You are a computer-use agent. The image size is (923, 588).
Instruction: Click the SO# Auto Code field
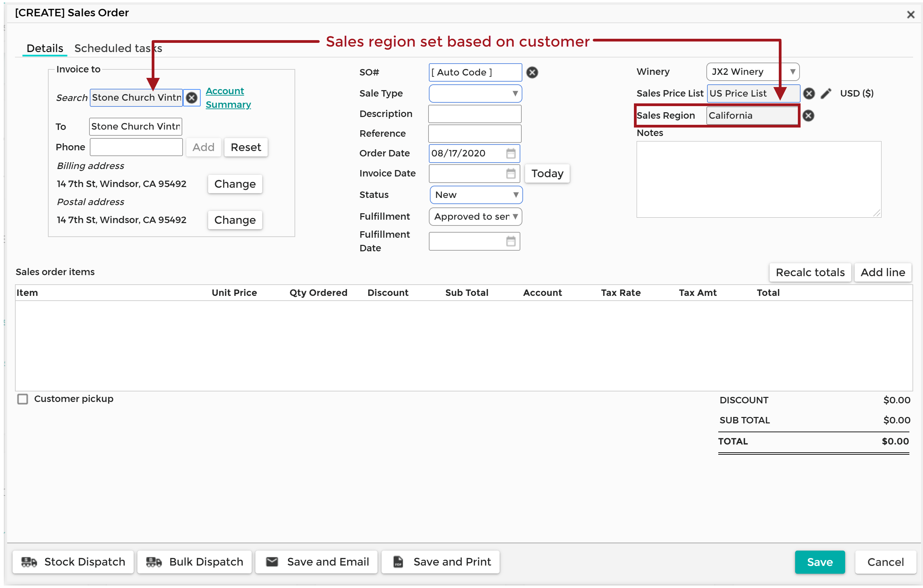click(475, 72)
